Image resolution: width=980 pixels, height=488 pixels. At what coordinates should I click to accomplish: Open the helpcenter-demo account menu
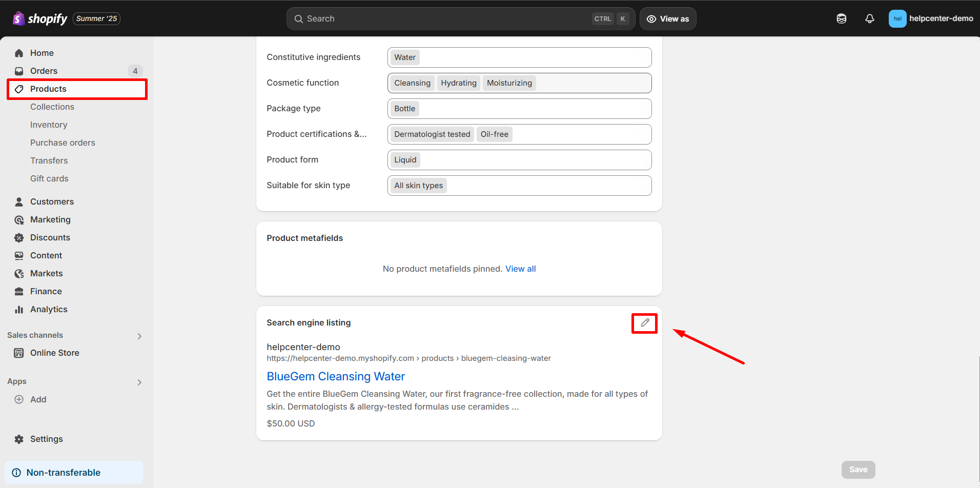(x=930, y=19)
